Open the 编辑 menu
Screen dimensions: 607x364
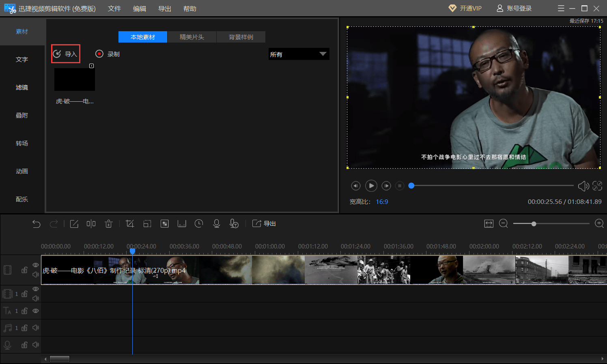(x=140, y=9)
